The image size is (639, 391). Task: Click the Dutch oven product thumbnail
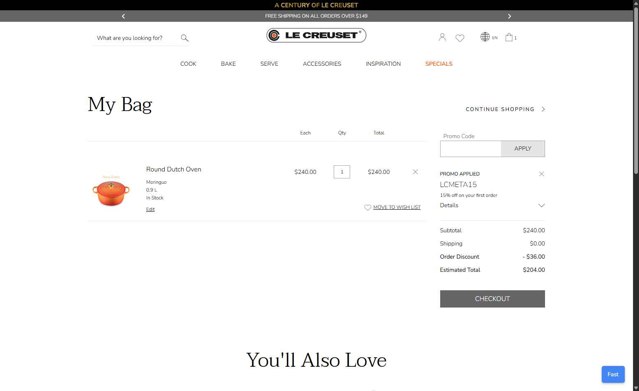point(111,191)
